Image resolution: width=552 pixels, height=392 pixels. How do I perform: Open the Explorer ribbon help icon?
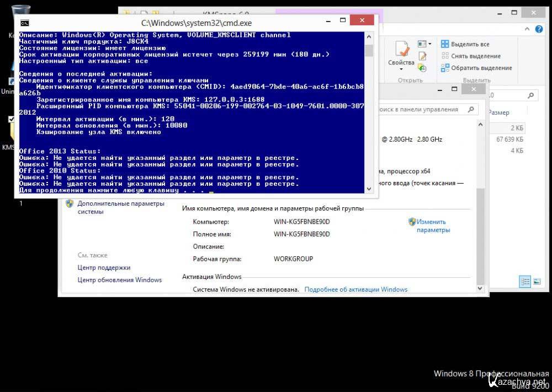(x=539, y=29)
